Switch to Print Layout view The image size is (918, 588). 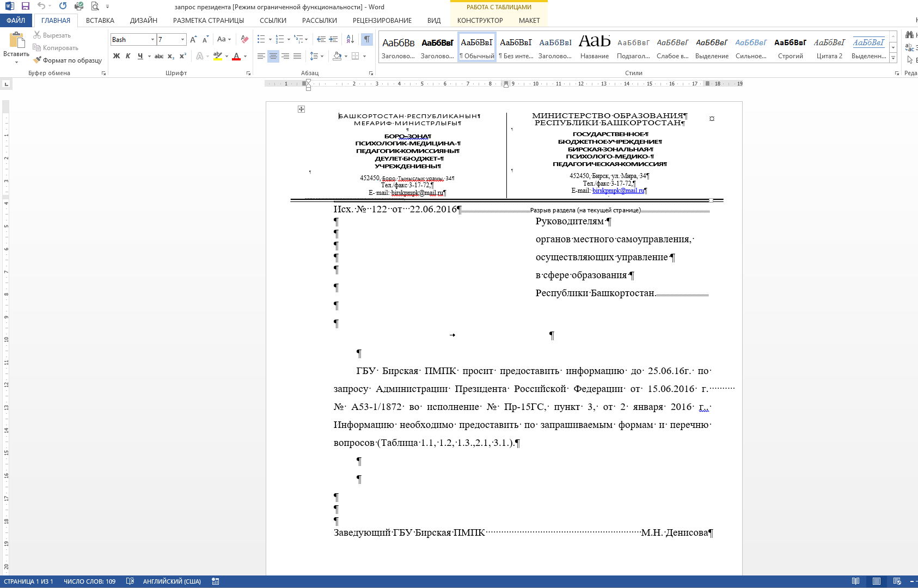point(877,581)
